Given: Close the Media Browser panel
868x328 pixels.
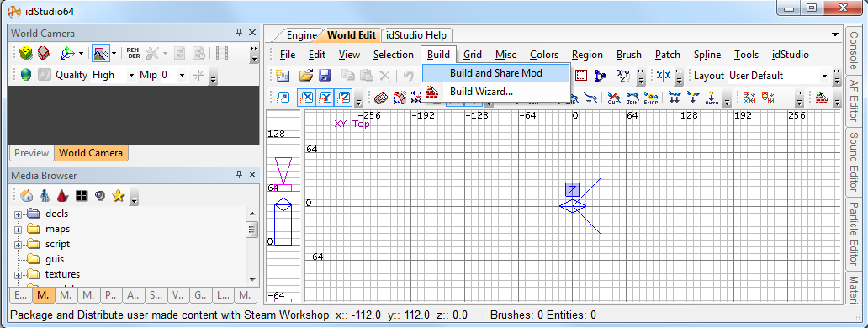Looking at the screenshot, I should coord(252,175).
